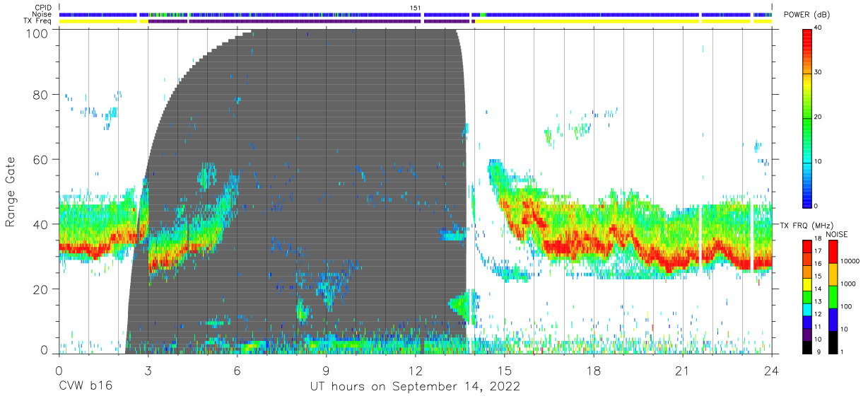Click the CPID label at top left
Viewport: 868px width, 401px height.
coord(42,7)
